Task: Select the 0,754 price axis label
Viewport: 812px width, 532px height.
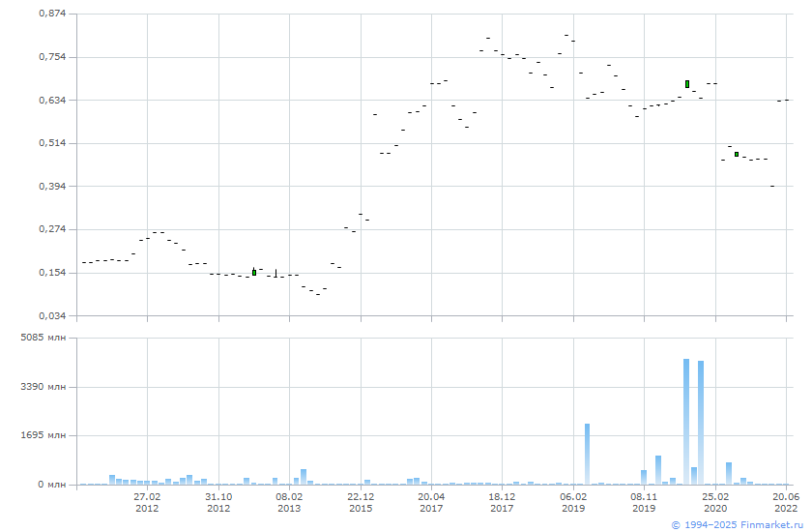Action: 52,57
